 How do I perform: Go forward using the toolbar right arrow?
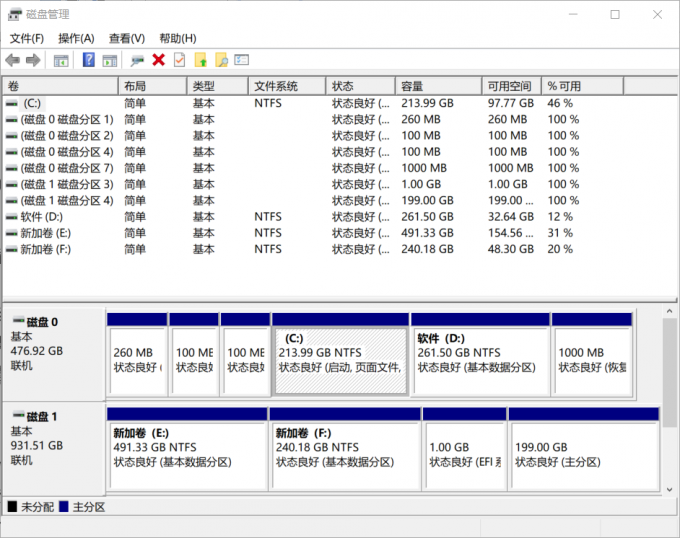[x=33, y=60]
